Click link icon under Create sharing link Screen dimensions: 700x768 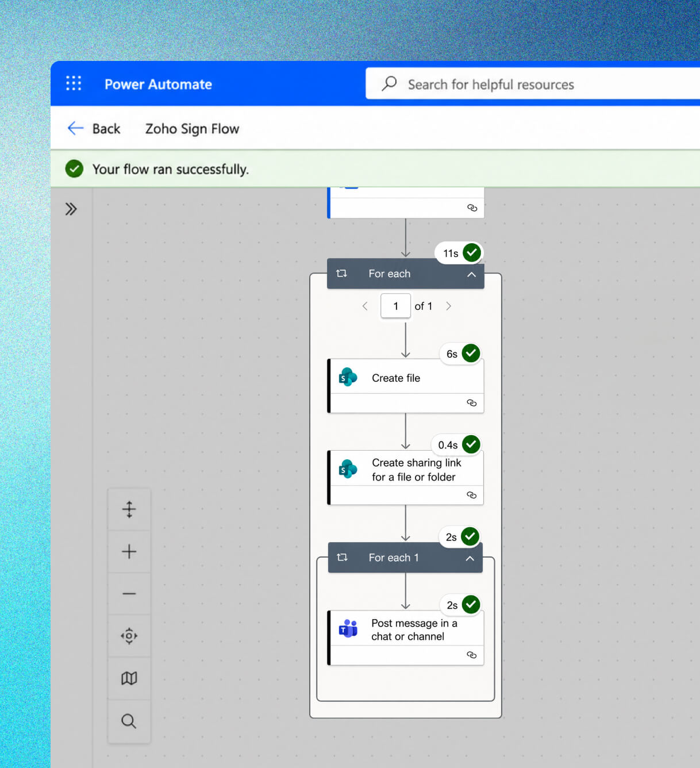(x=471, y=495)
